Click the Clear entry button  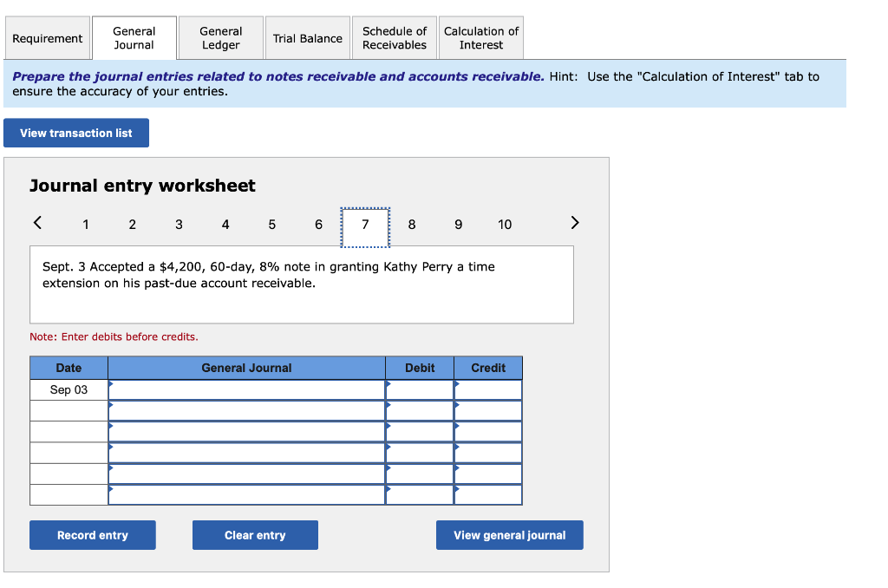256,535
